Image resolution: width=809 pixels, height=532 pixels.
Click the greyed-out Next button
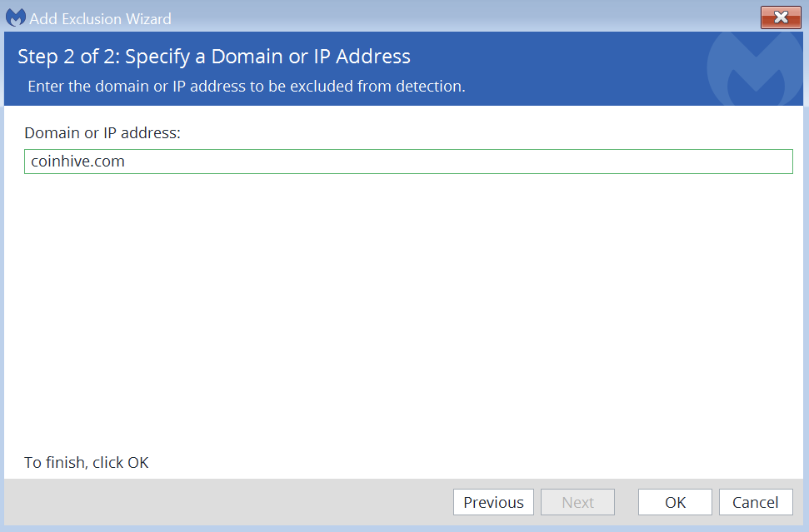coord(577,502)
